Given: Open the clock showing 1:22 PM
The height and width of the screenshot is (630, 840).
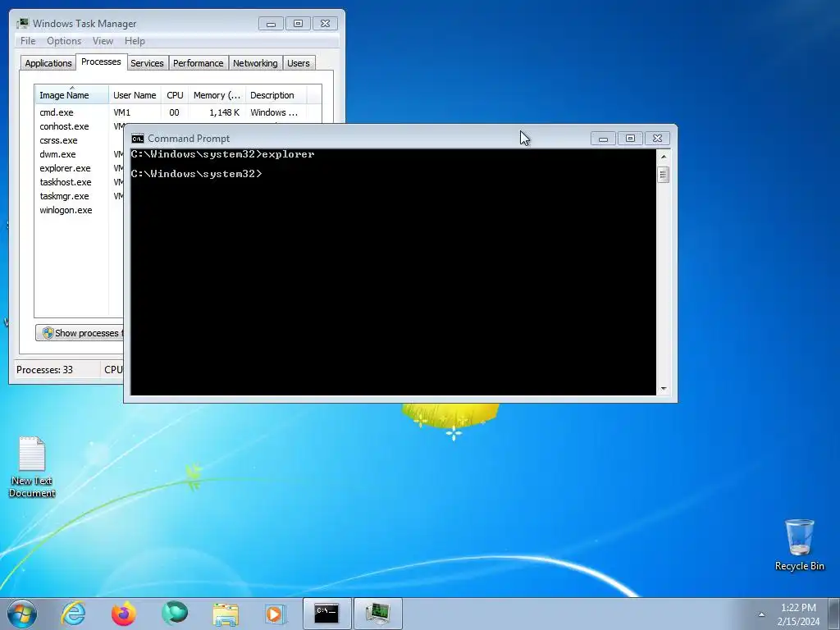Looking at the screenshot, I should tap(798, 614).
